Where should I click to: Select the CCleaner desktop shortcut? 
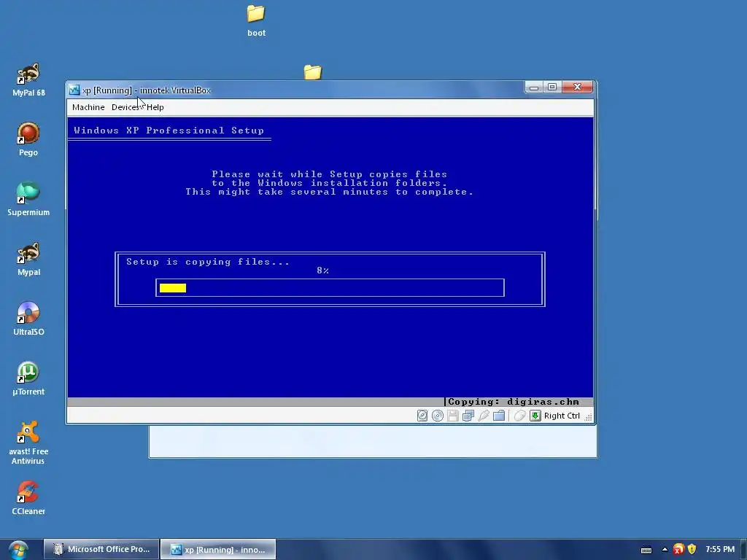tap(28, 498)
